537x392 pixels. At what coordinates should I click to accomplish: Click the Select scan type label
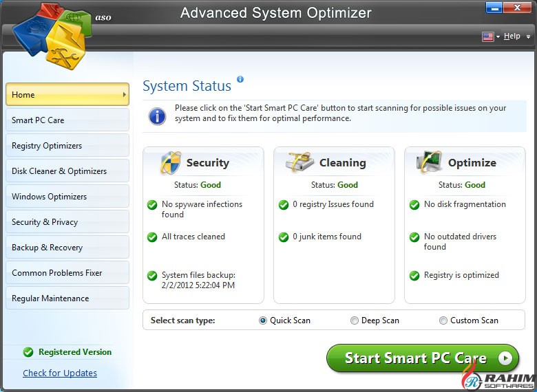[183, 320]
